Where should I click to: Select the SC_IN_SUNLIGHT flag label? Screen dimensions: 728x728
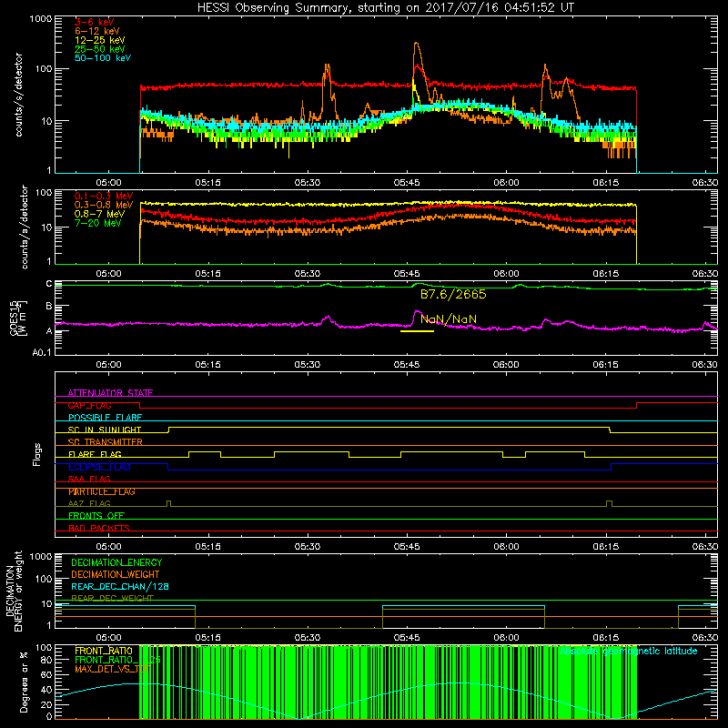click(x=105, y=430)
